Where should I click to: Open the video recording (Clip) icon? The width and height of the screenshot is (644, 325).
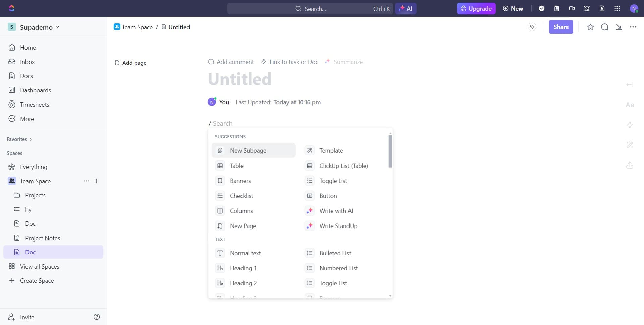(x=572, y=8)
